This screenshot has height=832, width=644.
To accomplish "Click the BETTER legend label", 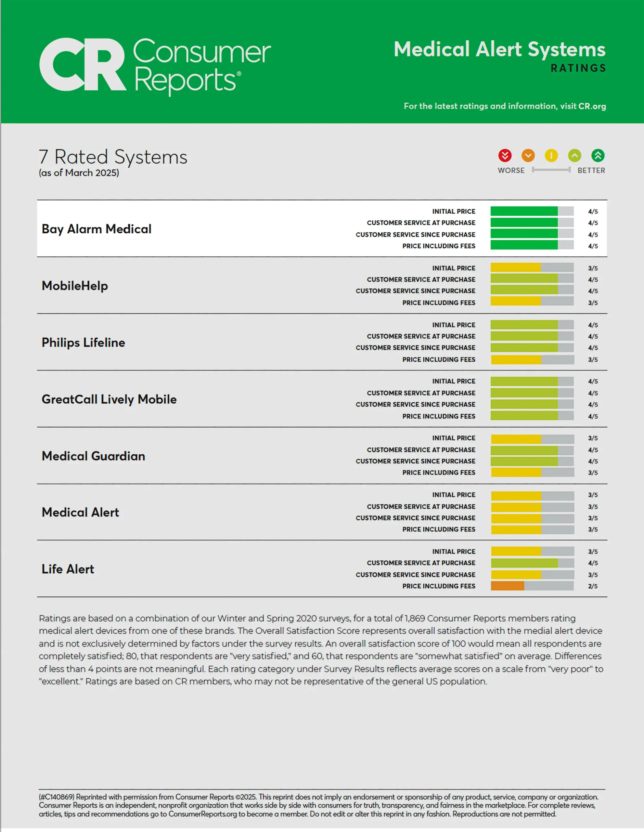I will [591, 170].
